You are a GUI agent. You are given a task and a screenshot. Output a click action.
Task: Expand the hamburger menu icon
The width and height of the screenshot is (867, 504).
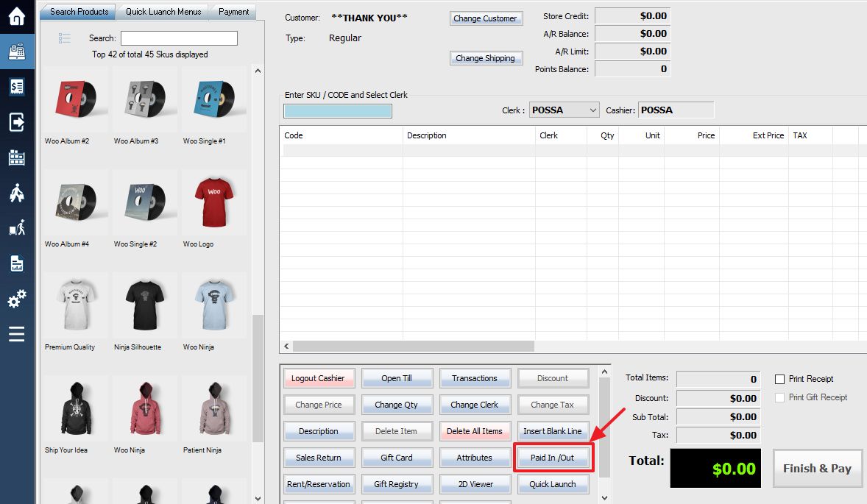click(17, 334)
